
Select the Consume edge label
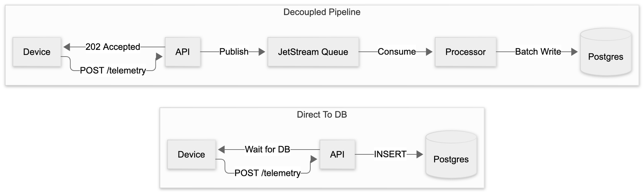[x=397, y=51]
